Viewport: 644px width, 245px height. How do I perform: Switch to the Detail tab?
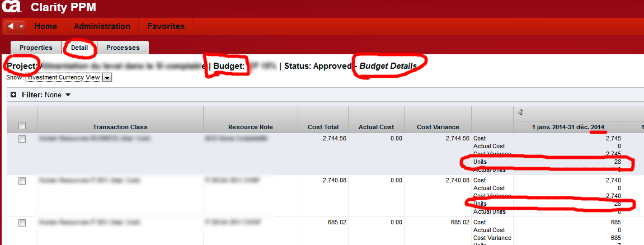click(79, 48)
